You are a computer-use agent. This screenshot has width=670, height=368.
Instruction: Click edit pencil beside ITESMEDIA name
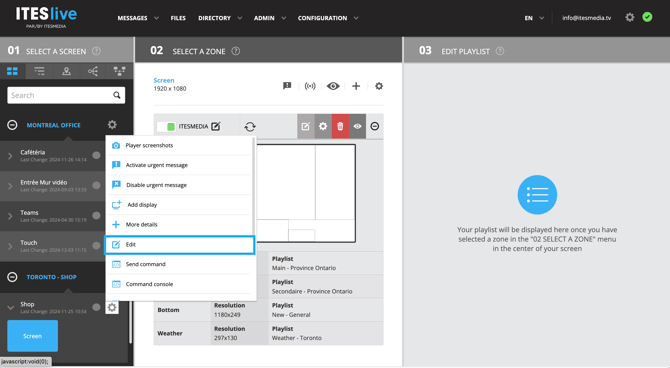pyautogui.click(x=216, y=126)
